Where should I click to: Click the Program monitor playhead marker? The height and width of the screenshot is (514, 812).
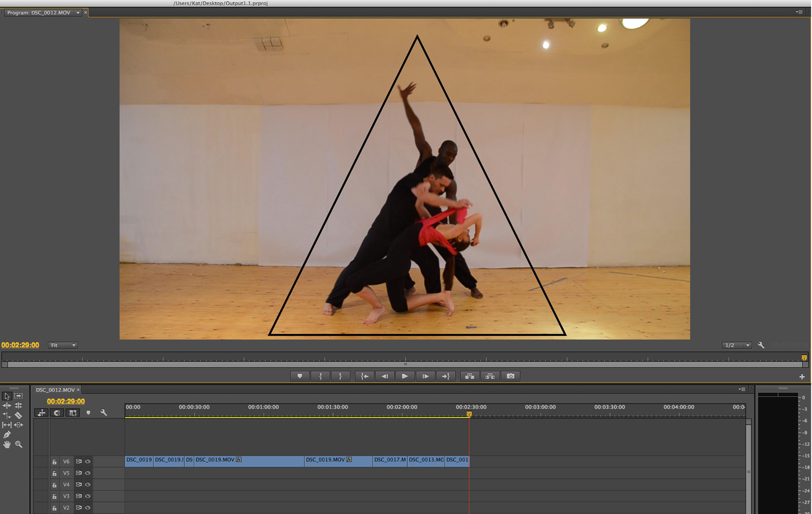[x=804, y=357]
